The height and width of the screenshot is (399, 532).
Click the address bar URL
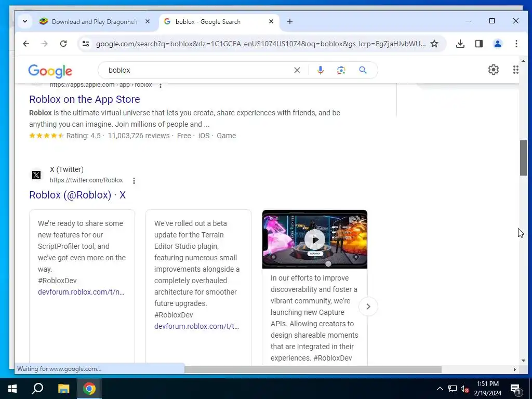[261, 44]
